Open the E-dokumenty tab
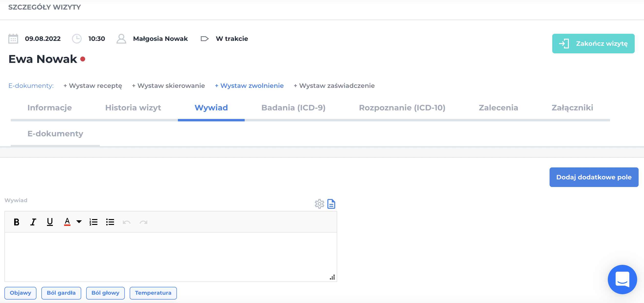Viewport: 644px width, 303px height. point(55,134)
